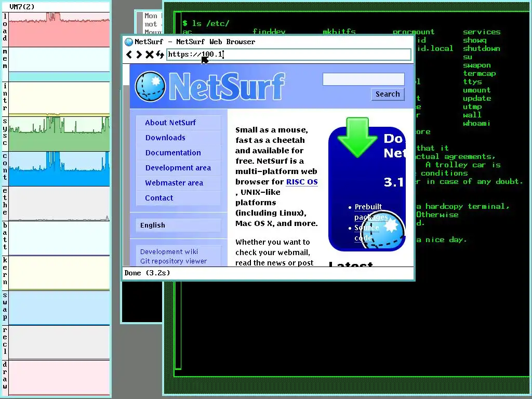
Task: Follow the Git repository viewer link
Action: (174, 261)
